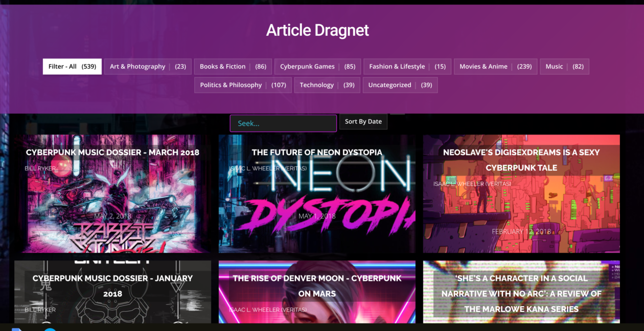Click Isaac L. Wheeler under Future of Neon Dystopia
This screenshot has width=644, height=331.
tap(268, 168)
